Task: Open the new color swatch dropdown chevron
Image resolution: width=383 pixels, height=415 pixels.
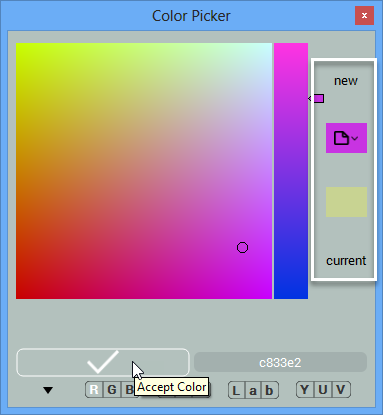Action: pyautogui.click(x=355, y=138)
